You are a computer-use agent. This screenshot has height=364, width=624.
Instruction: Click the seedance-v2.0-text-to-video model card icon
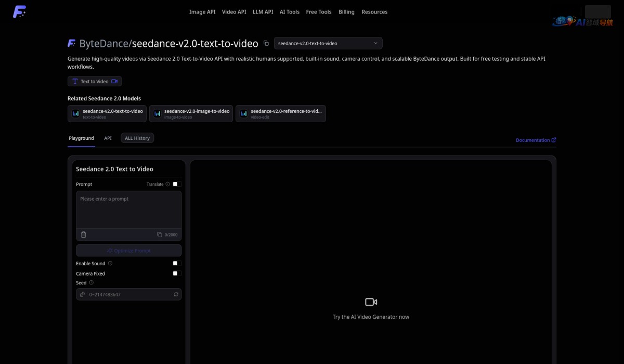[76, 113]
